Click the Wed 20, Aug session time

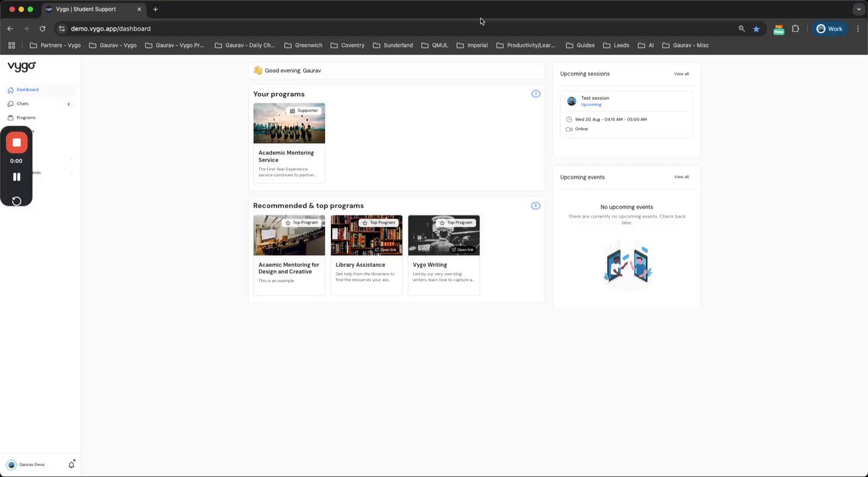[x=611, y=119]
